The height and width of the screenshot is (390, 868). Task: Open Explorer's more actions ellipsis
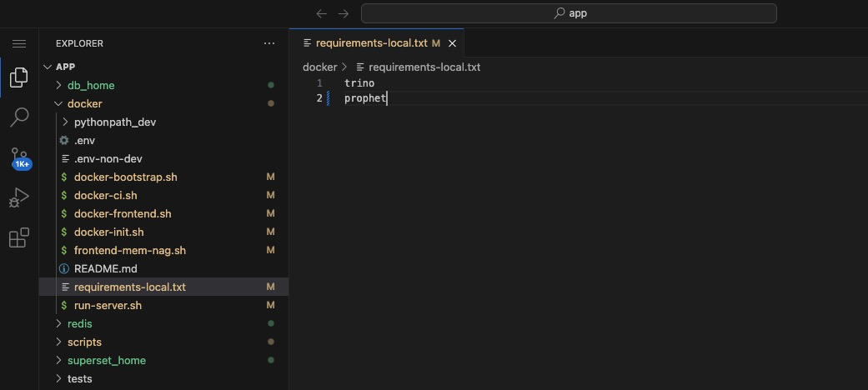pyautogui.click(x=269, y=43)
